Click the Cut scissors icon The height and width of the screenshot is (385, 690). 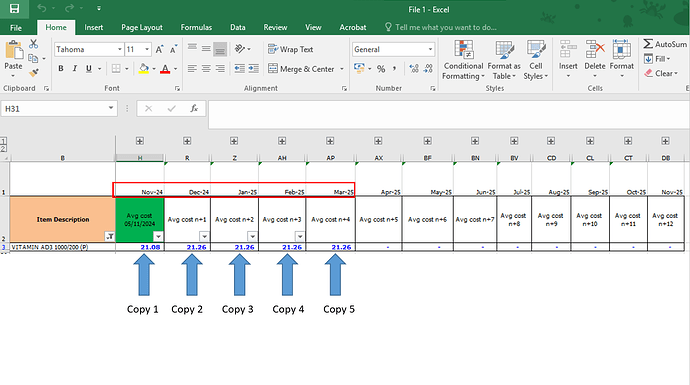(33, 44)
